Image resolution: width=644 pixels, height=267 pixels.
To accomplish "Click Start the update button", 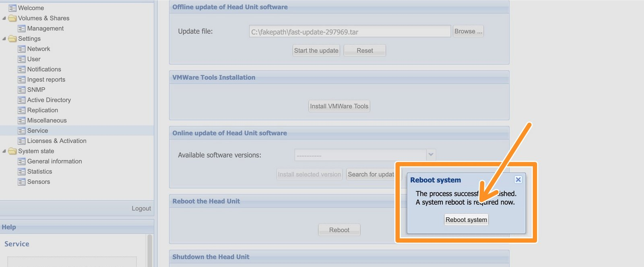I will point(316,51).
